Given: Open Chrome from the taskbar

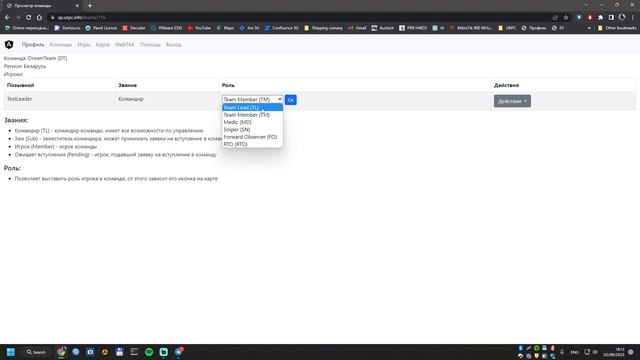Looking at the screenshot, I should 61,352.
